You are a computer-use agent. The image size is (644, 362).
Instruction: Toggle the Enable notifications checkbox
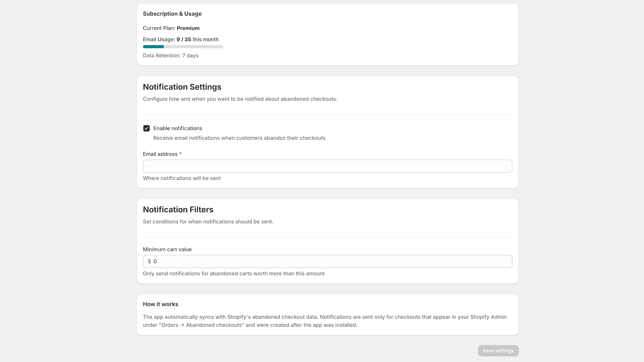click(x=147, y=128)
